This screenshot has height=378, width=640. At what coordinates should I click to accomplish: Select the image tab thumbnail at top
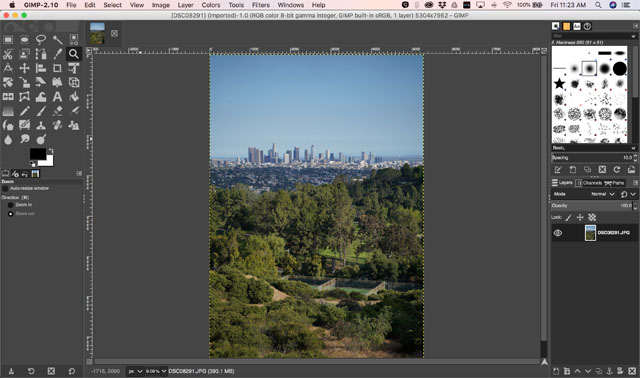click(97, 33)
